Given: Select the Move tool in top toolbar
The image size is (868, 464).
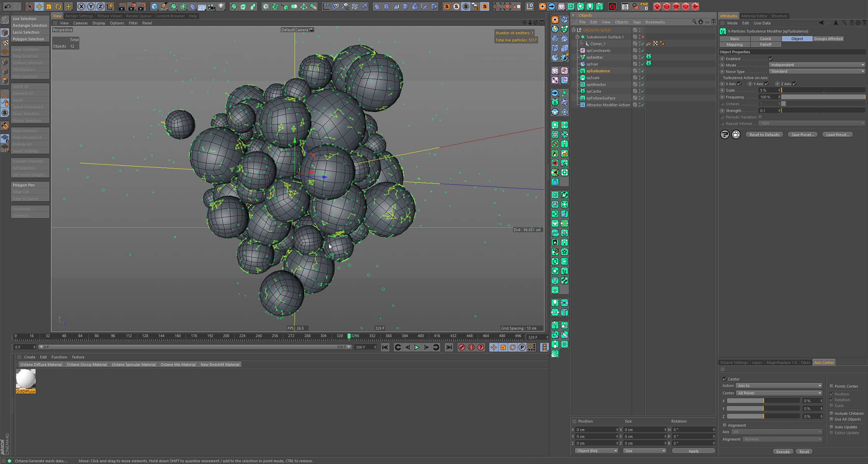Looking at the screenshot, I should click(39, 6).
